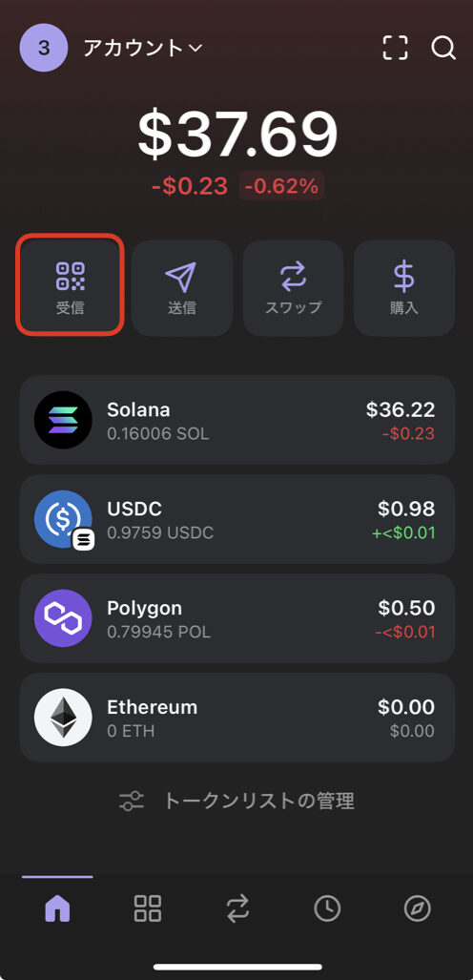
Task: Open the home tab in bottom bar
Action: pyautogui.click(x=57, y=908)
